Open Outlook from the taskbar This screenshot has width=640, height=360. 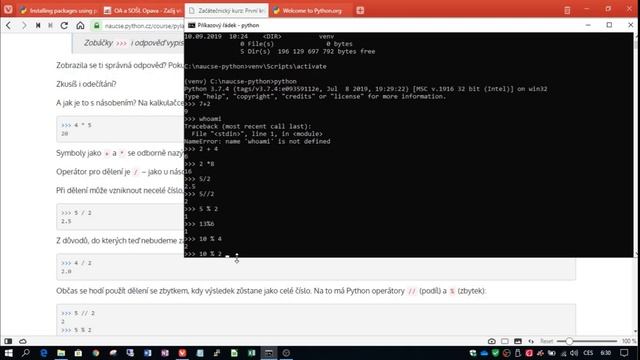(147, 353)
